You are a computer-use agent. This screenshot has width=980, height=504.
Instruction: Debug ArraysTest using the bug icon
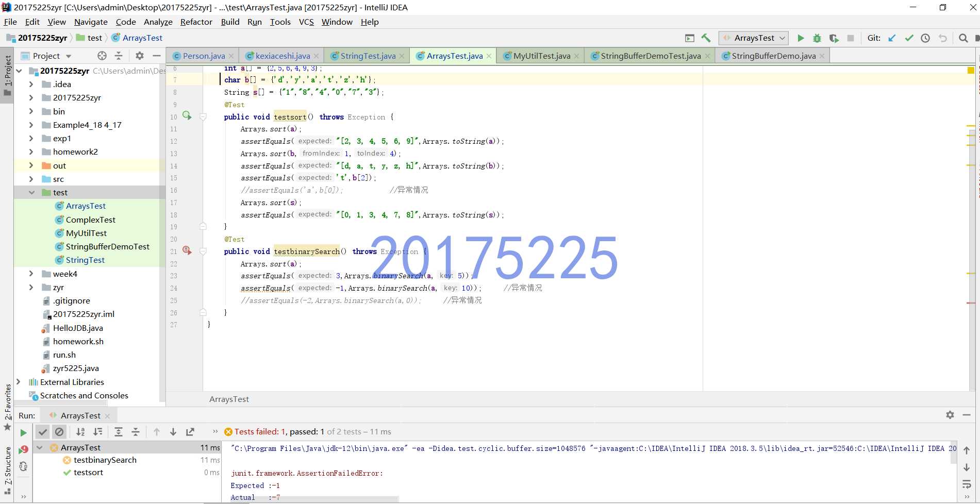817,38
